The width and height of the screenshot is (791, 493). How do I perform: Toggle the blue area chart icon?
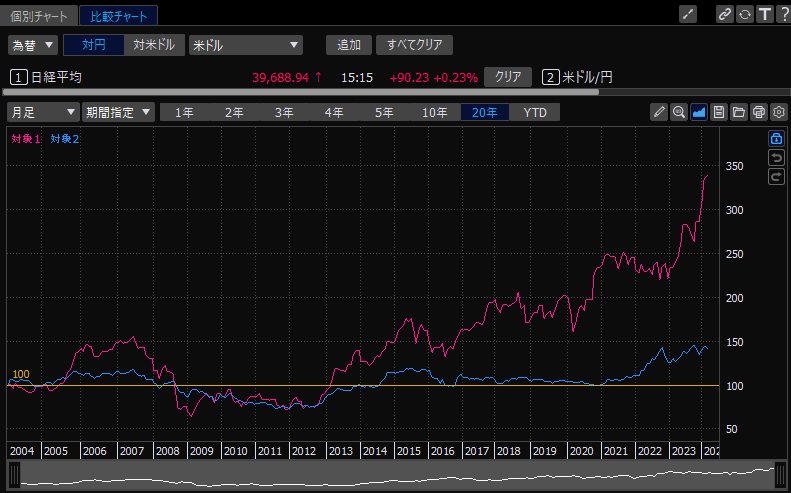(x=699, y=112)
